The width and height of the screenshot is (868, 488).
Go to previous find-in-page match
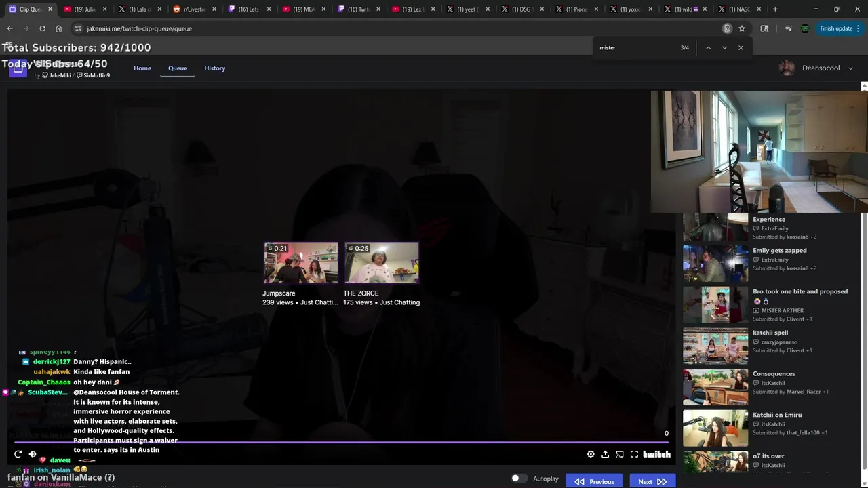[708, 48]
